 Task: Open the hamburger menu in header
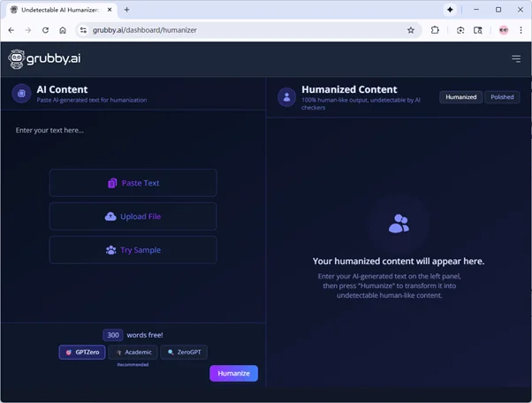(516, 59)
